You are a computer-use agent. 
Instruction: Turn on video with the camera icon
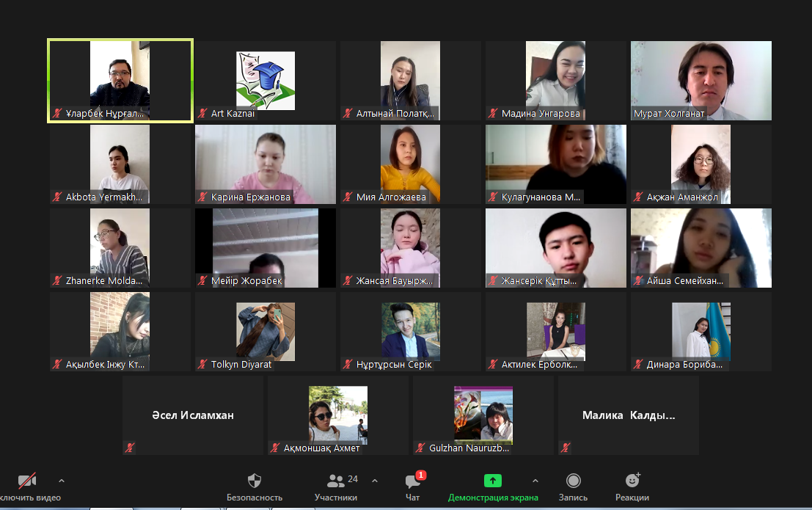27,481
